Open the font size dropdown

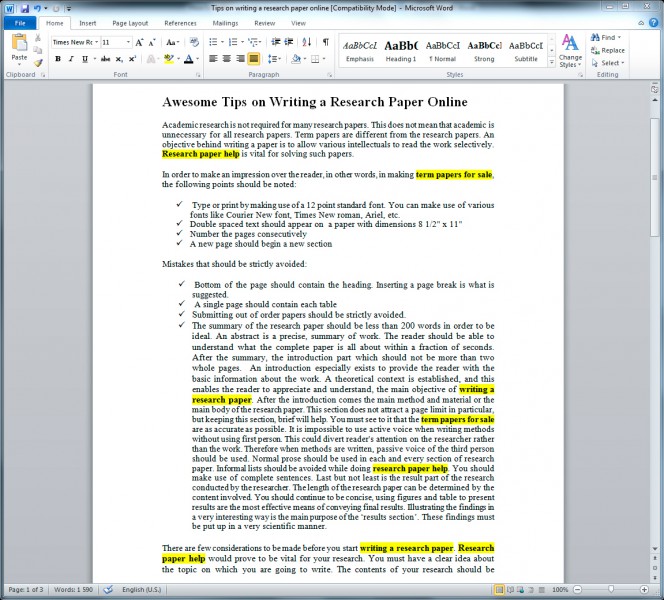pos(128,42)
